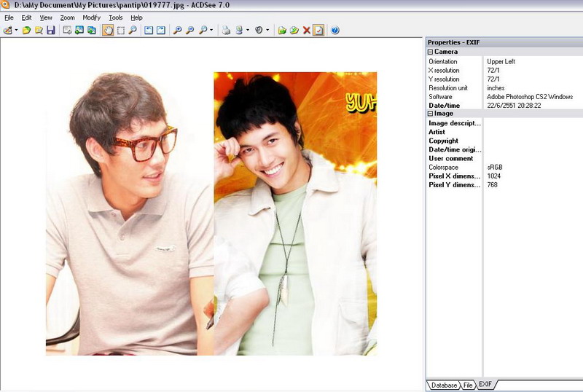The width and height of the screenshot is (583, 392).
Task: Switch to the Database tab
Action: 444,385
